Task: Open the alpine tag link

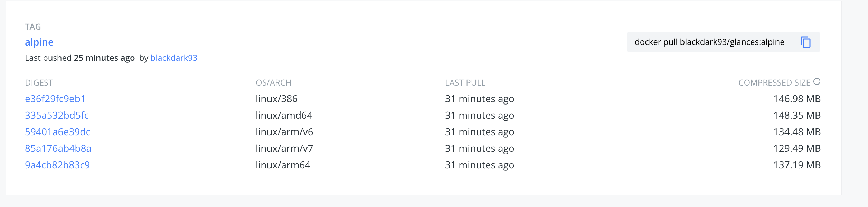Action: (x=39, y=42)
